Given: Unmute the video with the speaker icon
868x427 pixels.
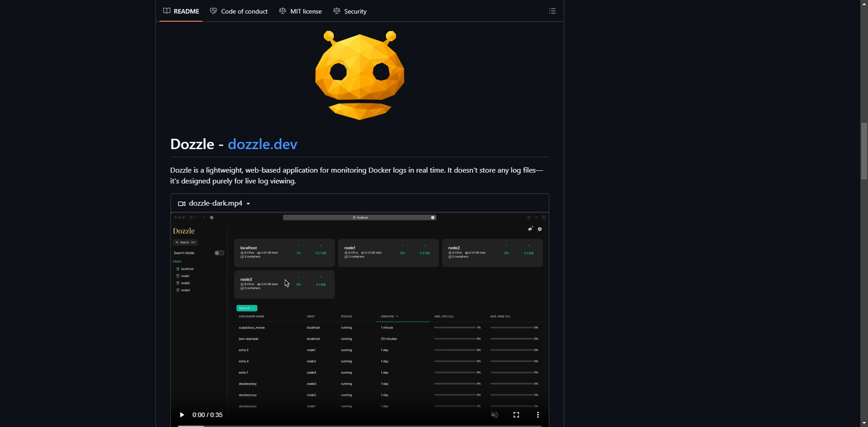Looking at the screenshot, I should 495,415.
